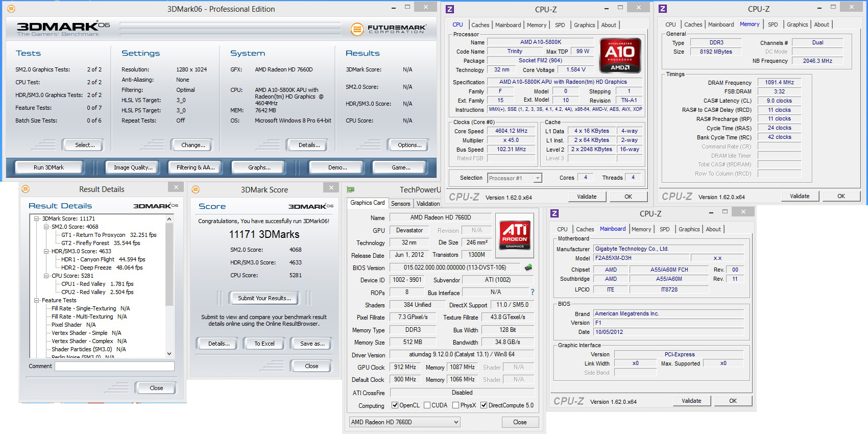Click the Futuremark Corporation logo
868x437 pixels.
coord(389,29)
